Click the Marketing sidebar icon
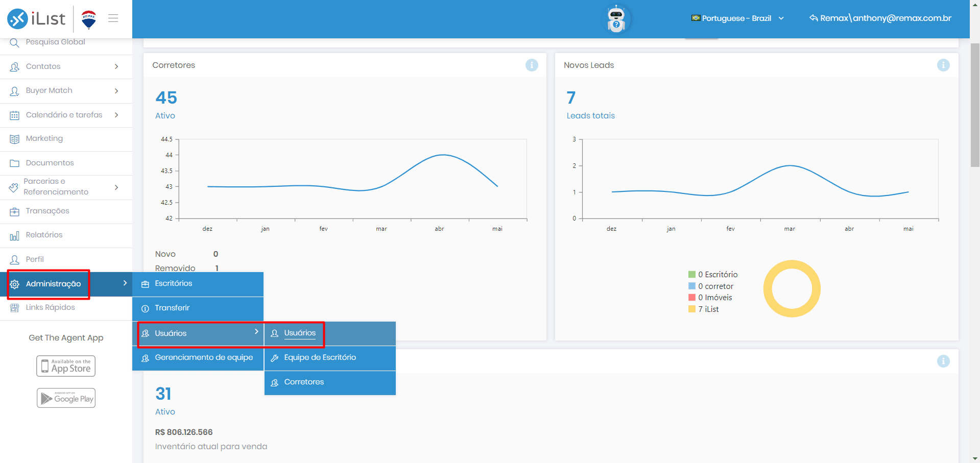 (14, 139)
